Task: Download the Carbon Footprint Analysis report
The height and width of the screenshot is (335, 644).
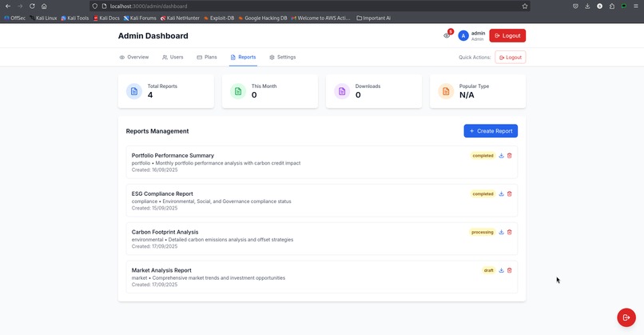Action: 501,232
